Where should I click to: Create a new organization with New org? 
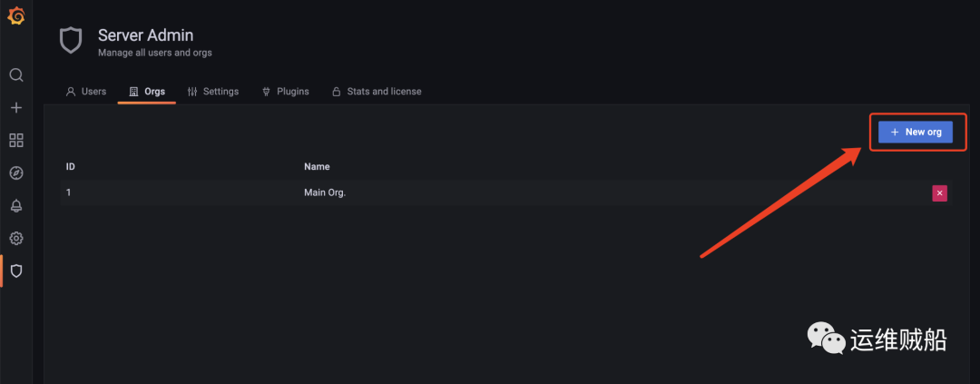[x=915, y=132]
